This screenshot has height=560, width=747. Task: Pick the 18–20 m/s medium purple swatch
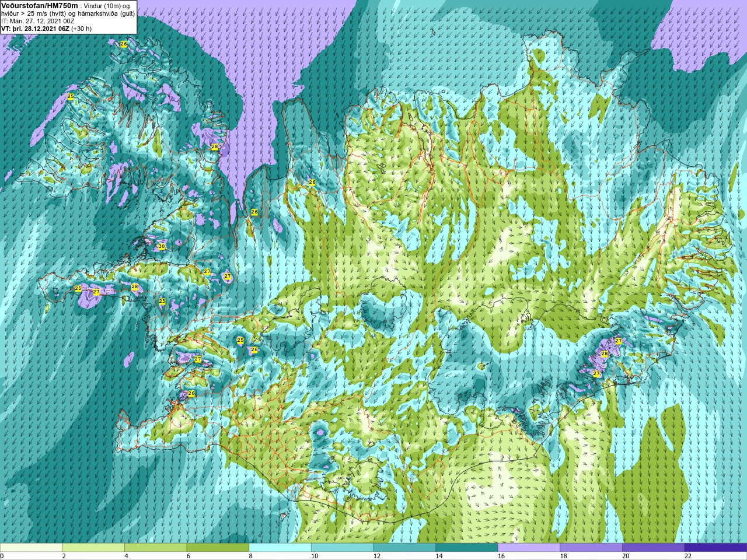(591, 548)
